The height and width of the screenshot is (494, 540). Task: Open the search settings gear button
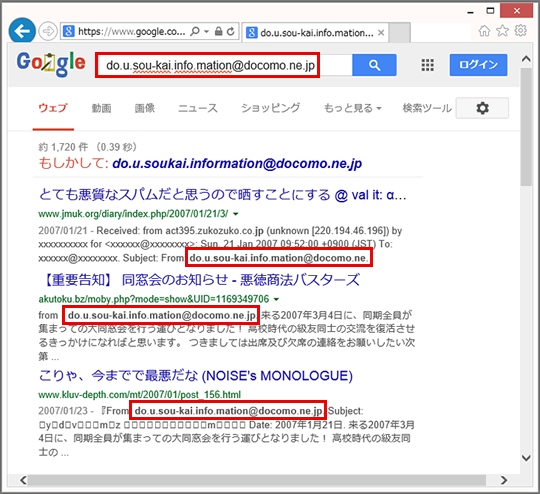coord(482,108)
